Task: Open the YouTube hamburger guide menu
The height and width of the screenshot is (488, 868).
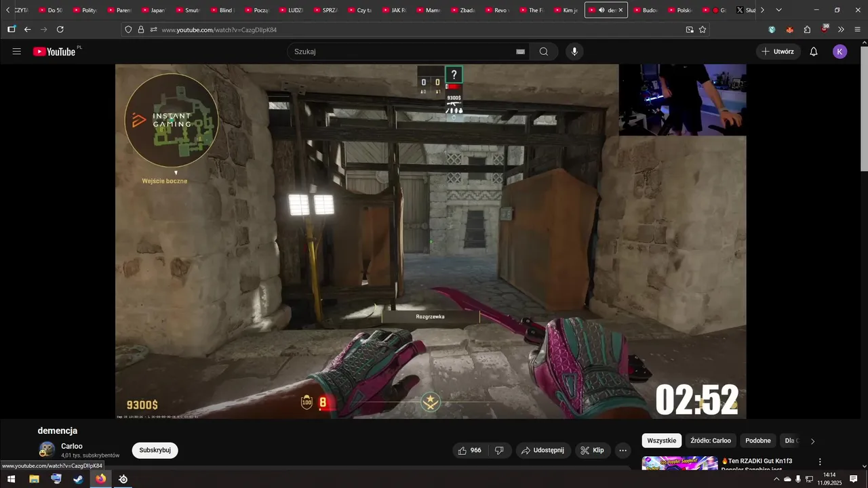Action: click(x=17, y=52)
